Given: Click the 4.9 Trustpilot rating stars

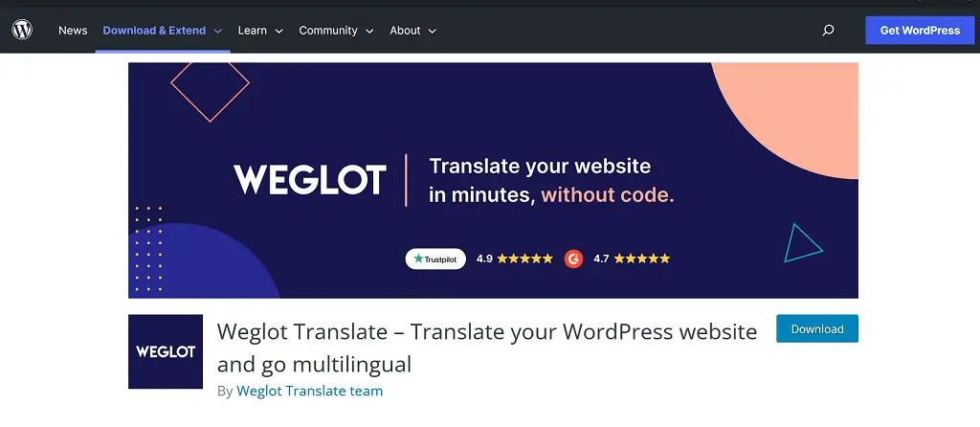Looking at the screenshot, I should (x=525, y=258).
